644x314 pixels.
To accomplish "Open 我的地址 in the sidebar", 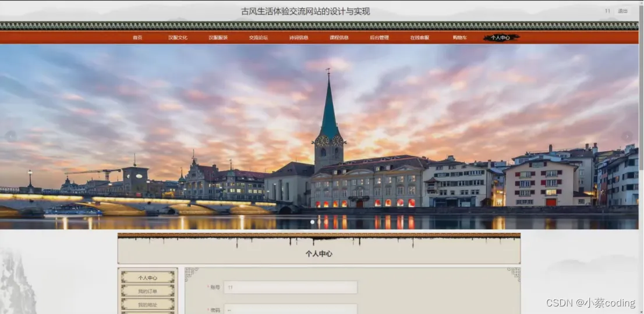I will (x=148, y=305).
